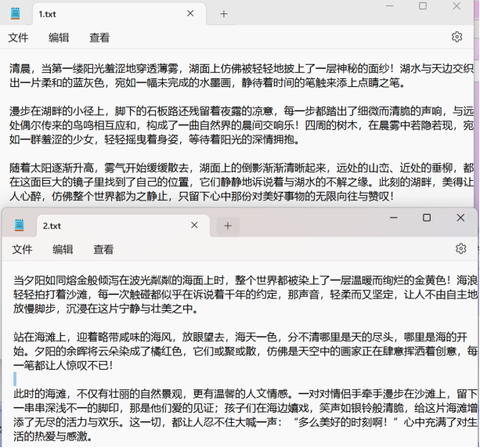This screenshot has height=448, width=480.
Task: Close the 1.txt window
Action: (457, 5)
